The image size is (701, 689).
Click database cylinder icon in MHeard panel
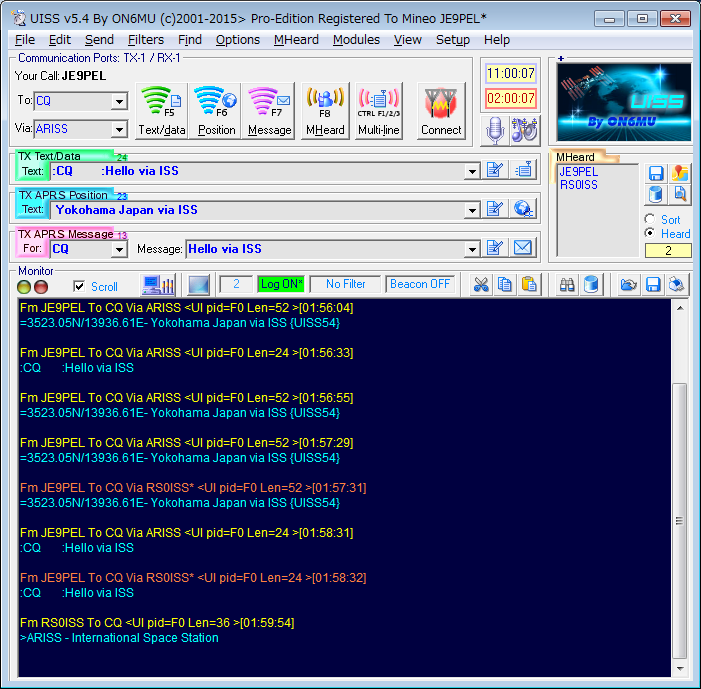[x=656, y=194]
